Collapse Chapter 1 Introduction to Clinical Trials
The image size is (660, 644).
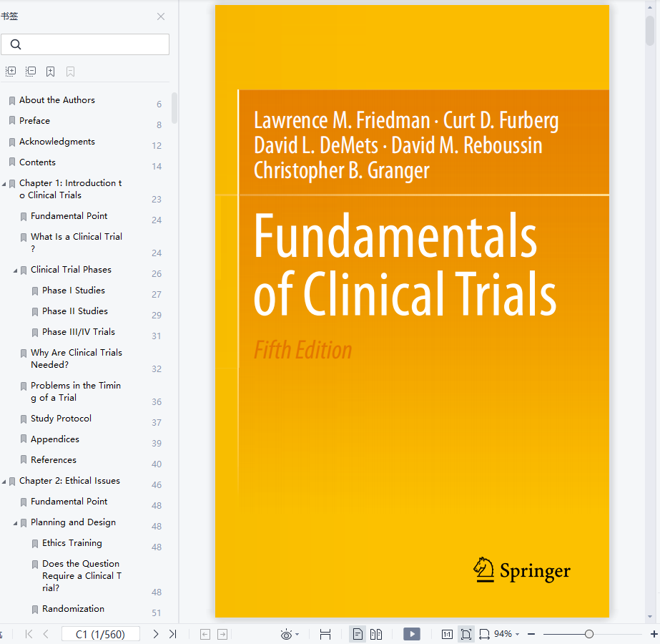click(4, 184)
